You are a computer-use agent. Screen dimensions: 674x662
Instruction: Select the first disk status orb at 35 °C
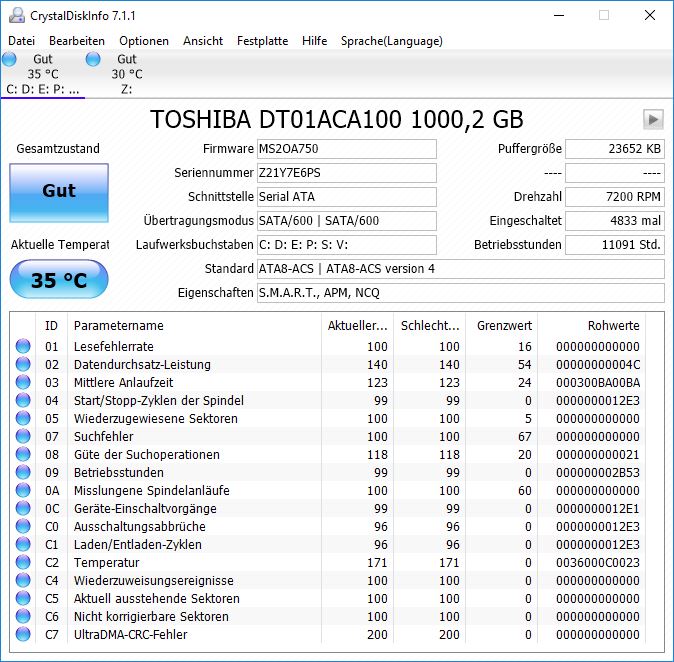pyautogui.click(x=9, y=59)
